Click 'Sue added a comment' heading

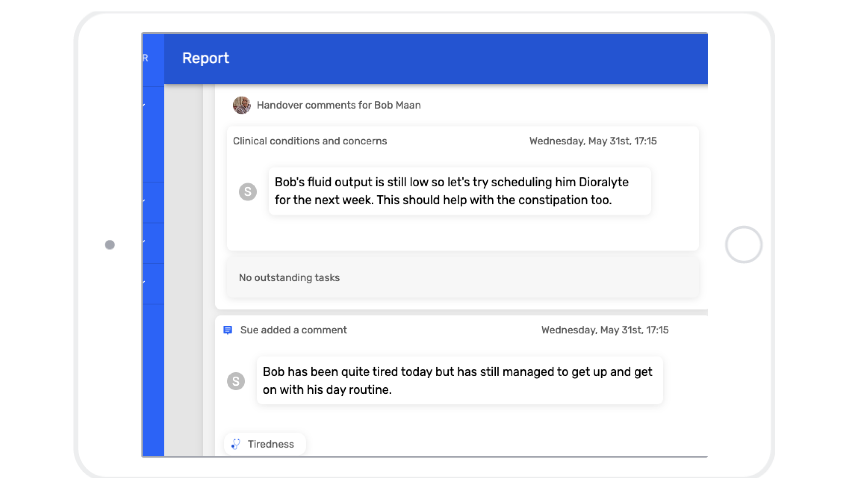point(294,330)
